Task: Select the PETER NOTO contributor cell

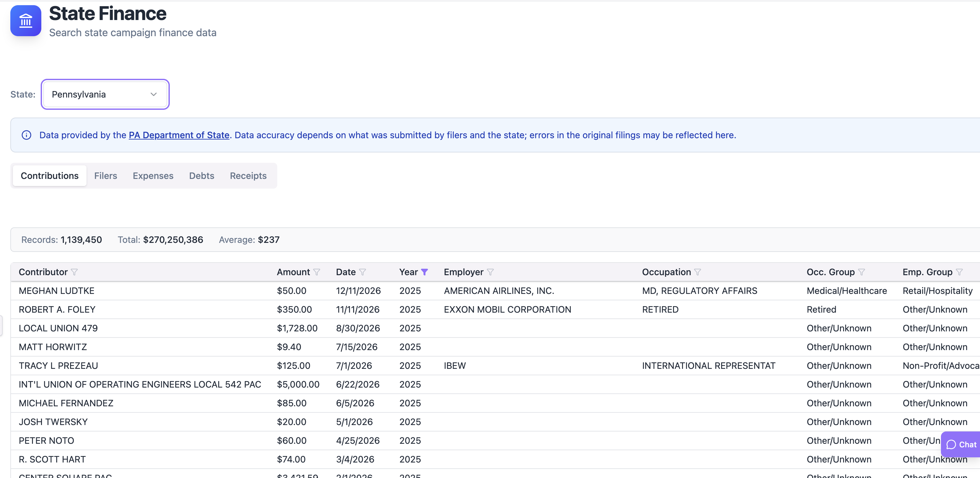Action: (46, 440)
